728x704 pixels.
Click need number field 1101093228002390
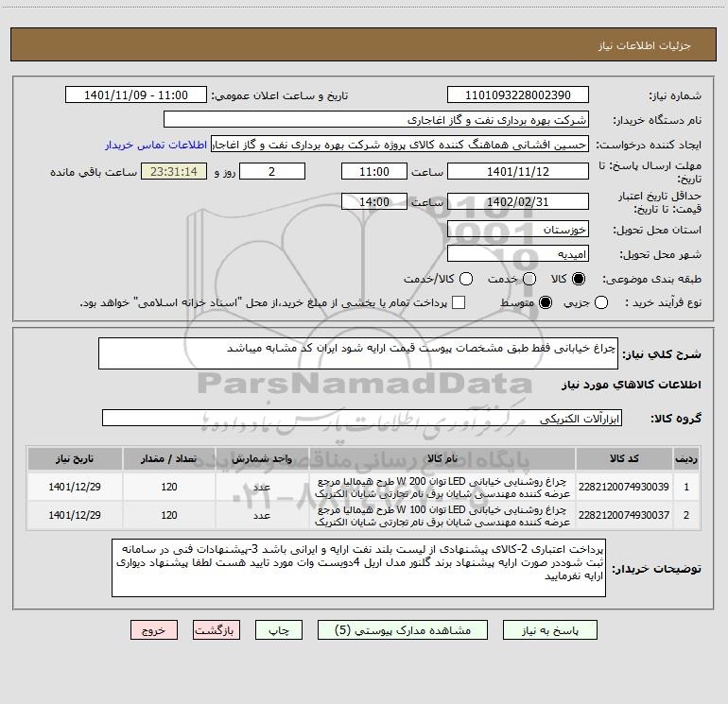click(518, 94)
